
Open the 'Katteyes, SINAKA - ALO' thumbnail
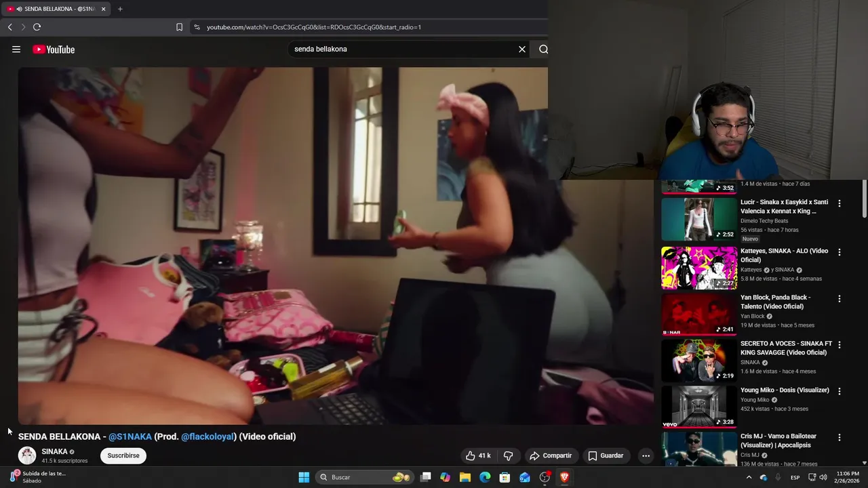(699, 268)
